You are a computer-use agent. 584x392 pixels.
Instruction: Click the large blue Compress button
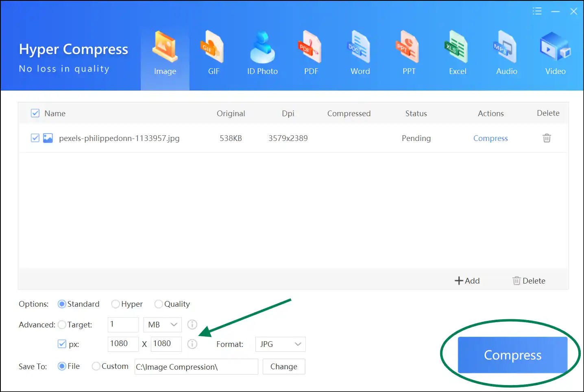pos(512,355)
